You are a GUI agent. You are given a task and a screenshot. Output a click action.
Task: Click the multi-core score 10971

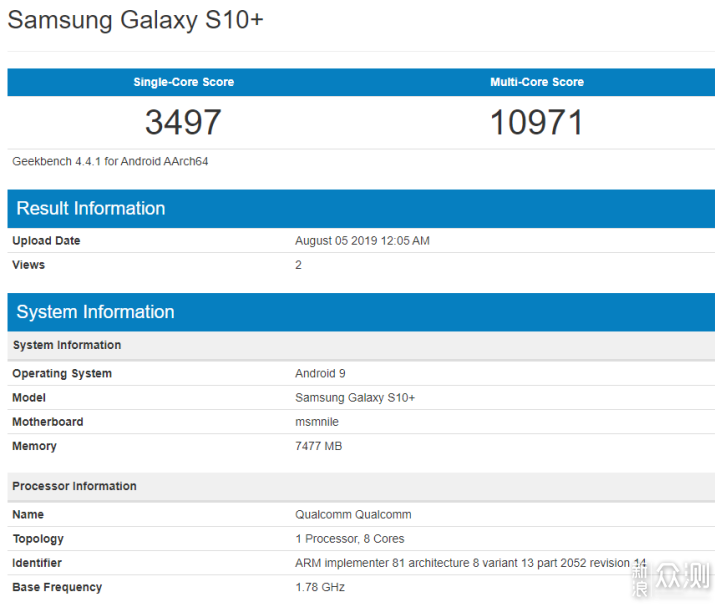click(x=537, y=122)
